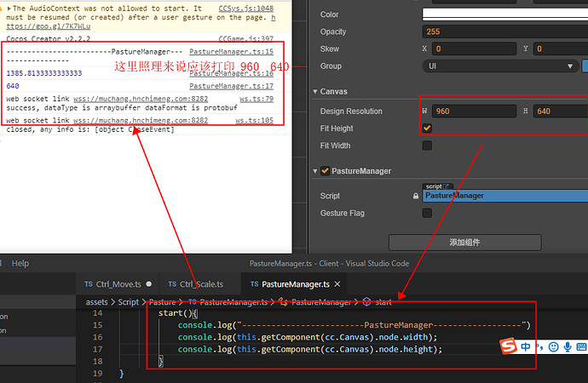Open CCSys.js:1048 source link
The image size is (588, 383).
(x=246, y=9)
